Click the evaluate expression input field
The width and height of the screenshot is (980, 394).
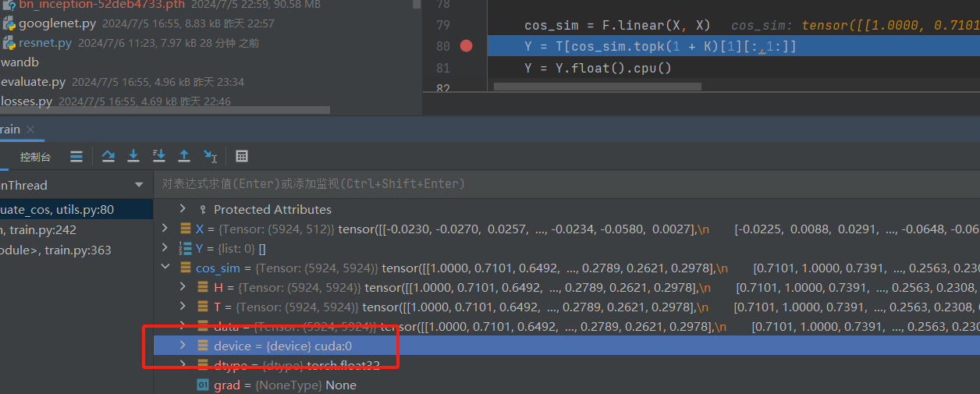[566, 184]
